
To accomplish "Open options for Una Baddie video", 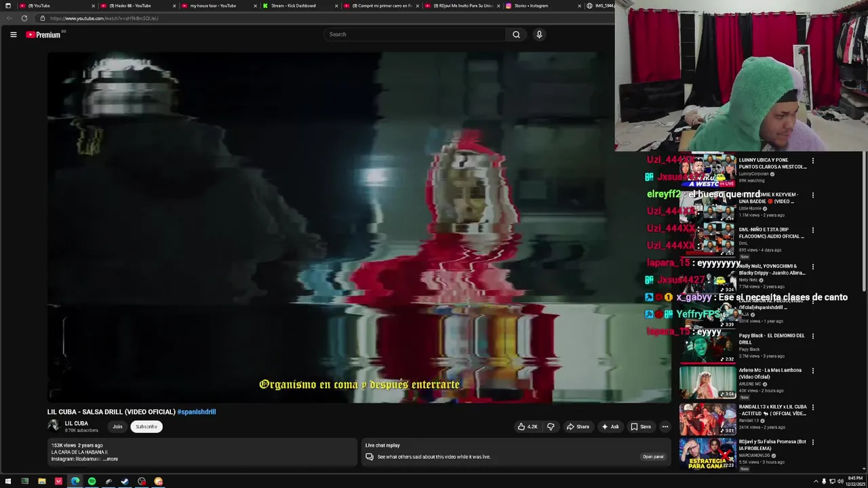I will (x=813, y=195).
